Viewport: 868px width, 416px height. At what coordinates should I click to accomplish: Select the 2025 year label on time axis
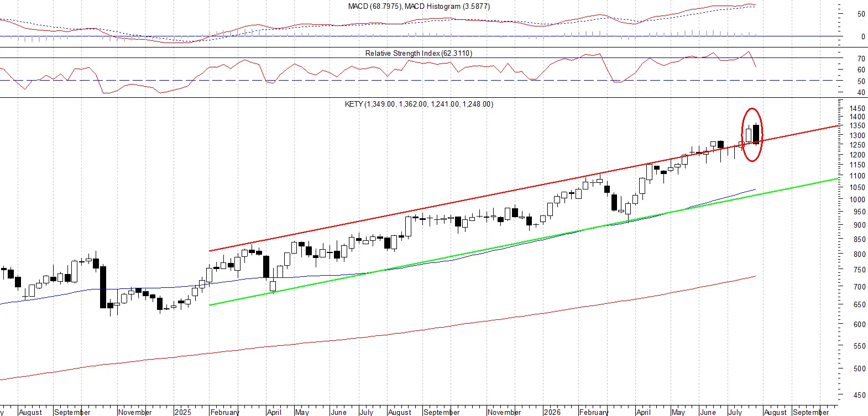[182, 412]
